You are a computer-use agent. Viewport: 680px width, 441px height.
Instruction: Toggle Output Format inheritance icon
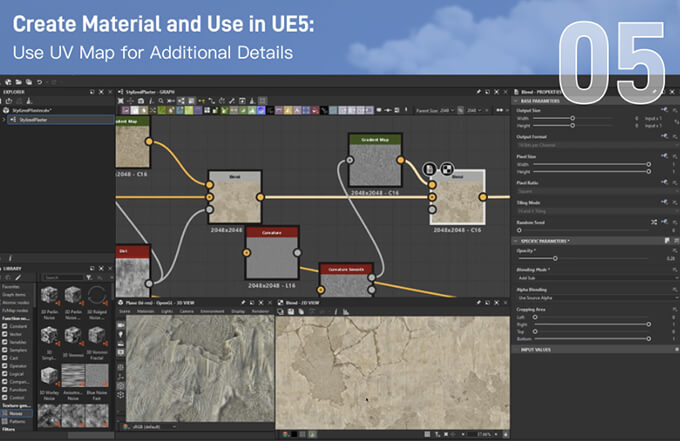(x=664, y=136)
